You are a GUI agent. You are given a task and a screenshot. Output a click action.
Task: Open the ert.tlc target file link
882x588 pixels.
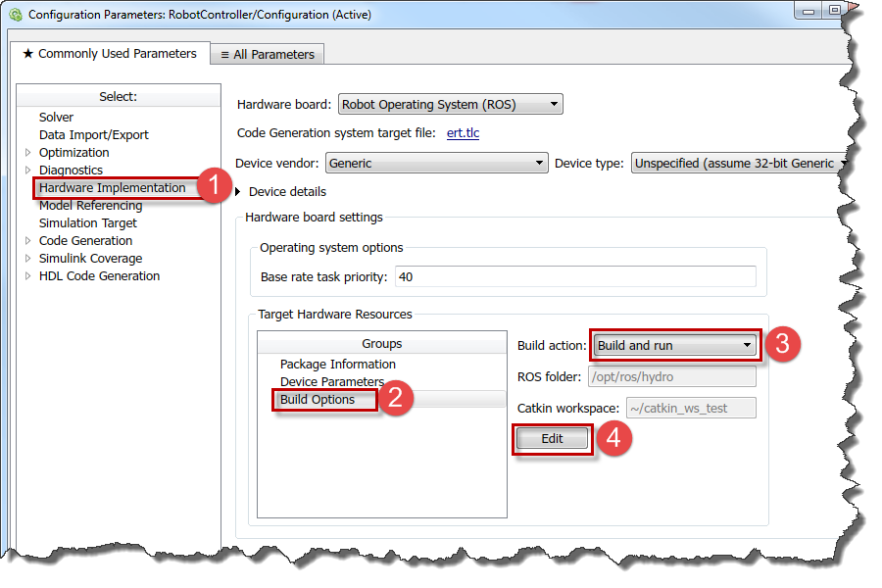(x=463, y=133)
